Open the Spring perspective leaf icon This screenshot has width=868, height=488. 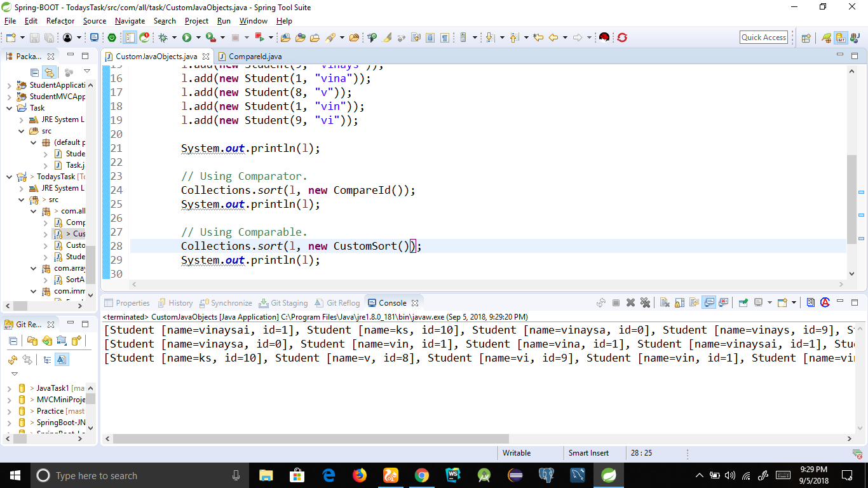click(x=826, y=37)
